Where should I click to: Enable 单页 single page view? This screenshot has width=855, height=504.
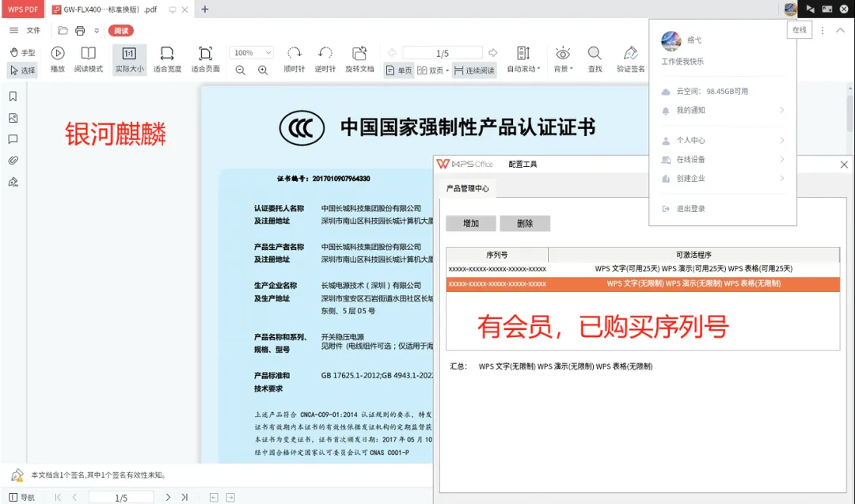tap(399, 70)
